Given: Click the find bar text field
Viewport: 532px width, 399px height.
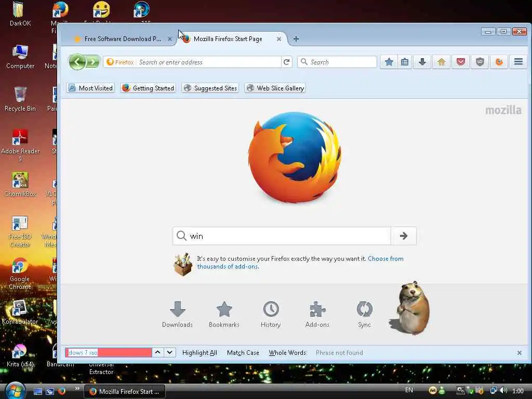Looking at the screenshot, I should click(x=109, y=353).
